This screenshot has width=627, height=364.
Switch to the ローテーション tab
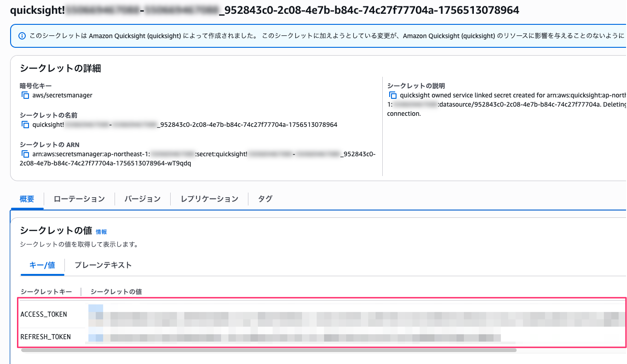tap(79, 199)
